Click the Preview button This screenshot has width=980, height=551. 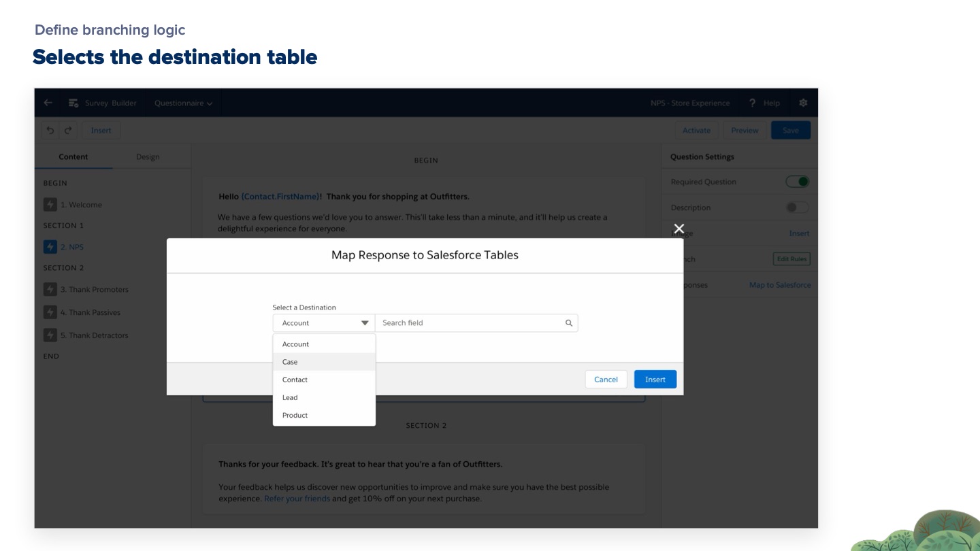pyautogui.click(x=745, y=131)
